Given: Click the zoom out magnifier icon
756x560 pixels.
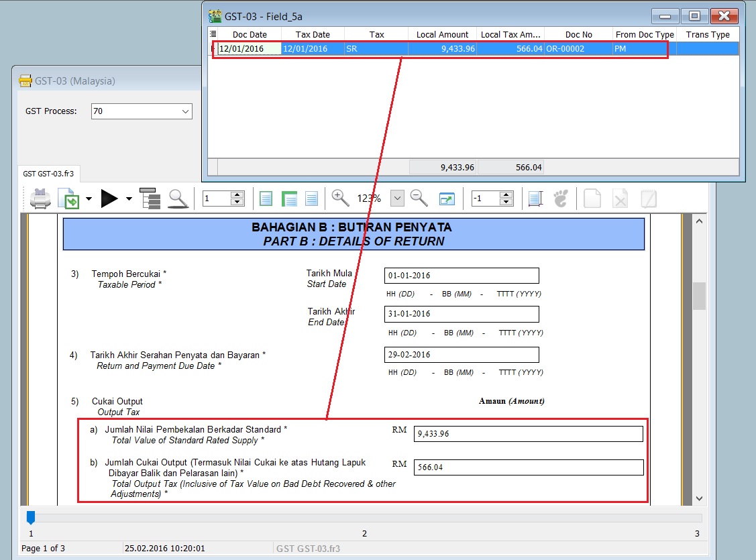Looking at the screenshot, I should [x=419, y=198].
